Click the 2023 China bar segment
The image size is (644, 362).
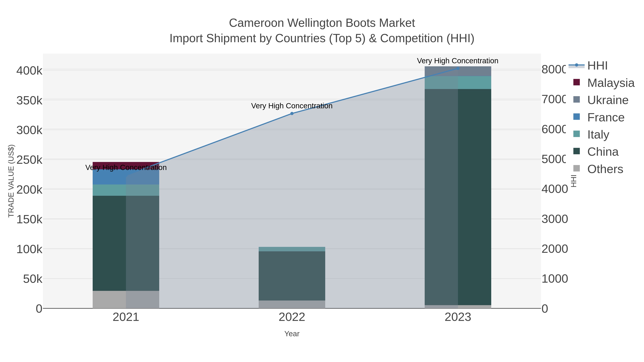[458, 197]
